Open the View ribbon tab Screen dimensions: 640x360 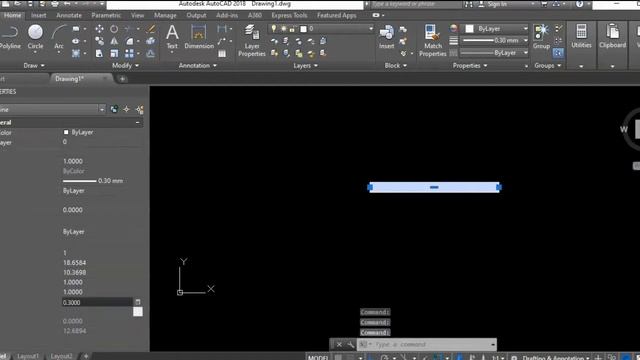[138, 15]
